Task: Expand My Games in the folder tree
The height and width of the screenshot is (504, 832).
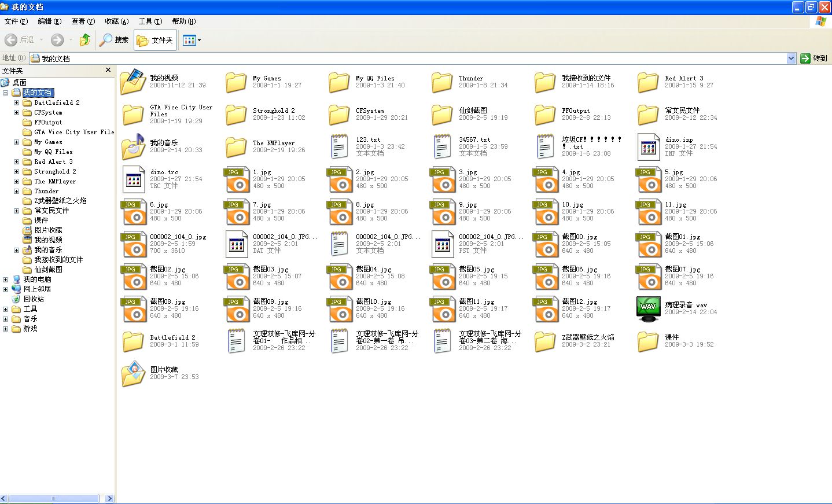Action: [16, 142]
